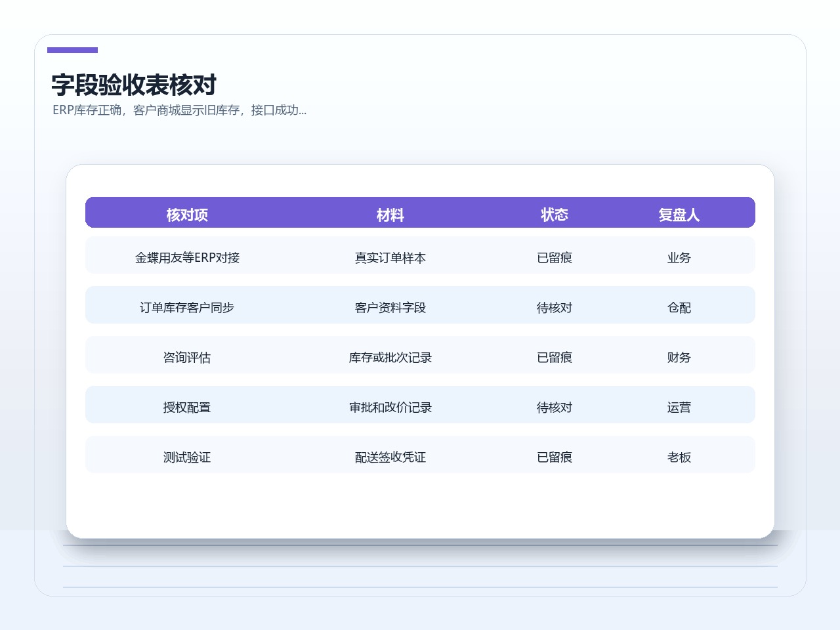Click the 材料 column header
The image size is (840, 630).
pos(390,215)
